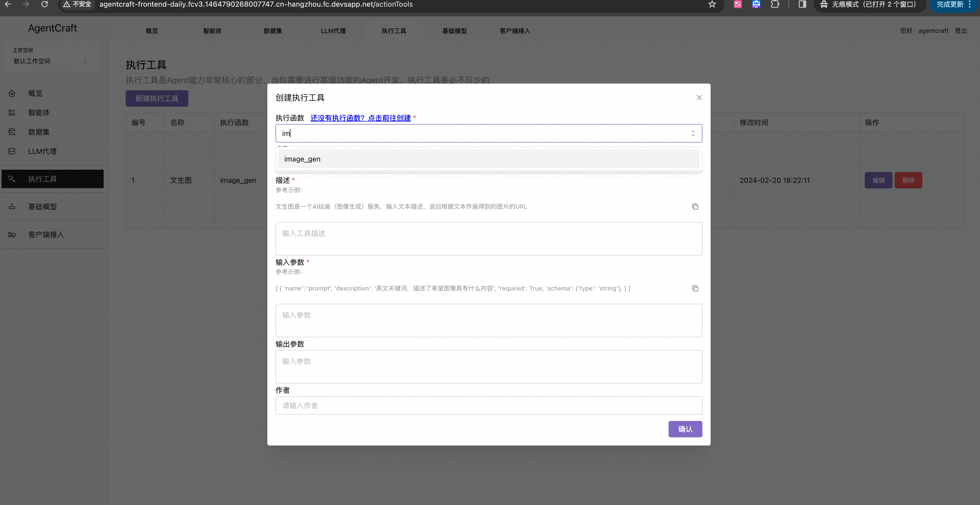Switch to the 概览 top tab
The height and width of the screenshot is (505, 980).
152,31
